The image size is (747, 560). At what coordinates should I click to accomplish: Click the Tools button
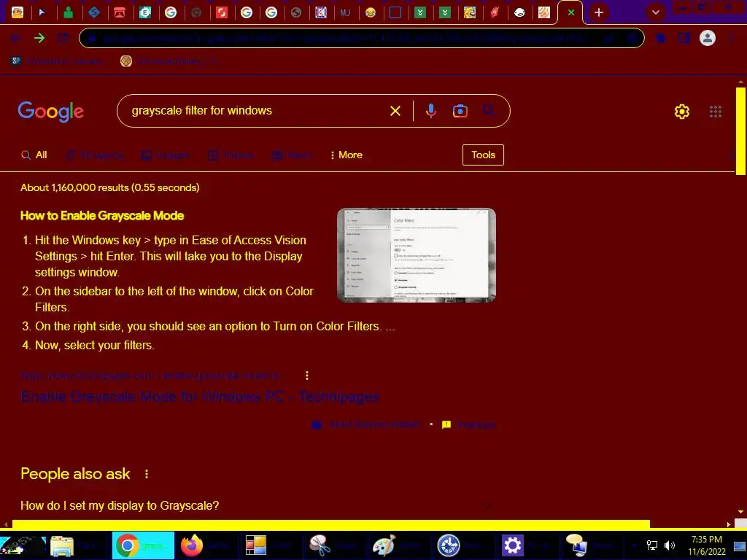(x=483, y=155)
